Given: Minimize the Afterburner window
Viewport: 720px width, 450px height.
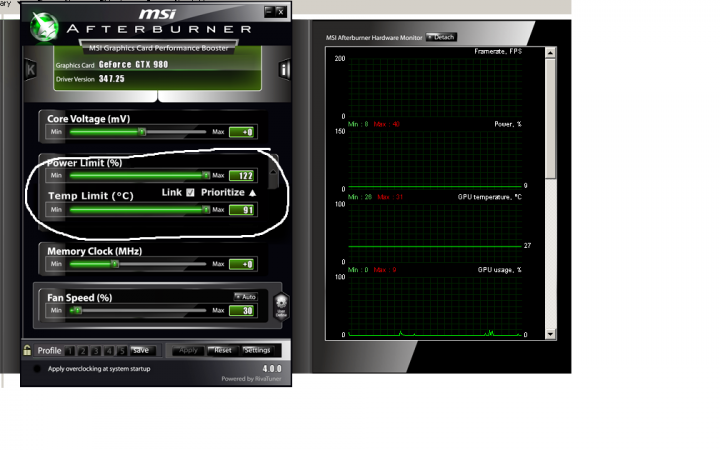Looking at the screenshot, I should coord(269,11).
